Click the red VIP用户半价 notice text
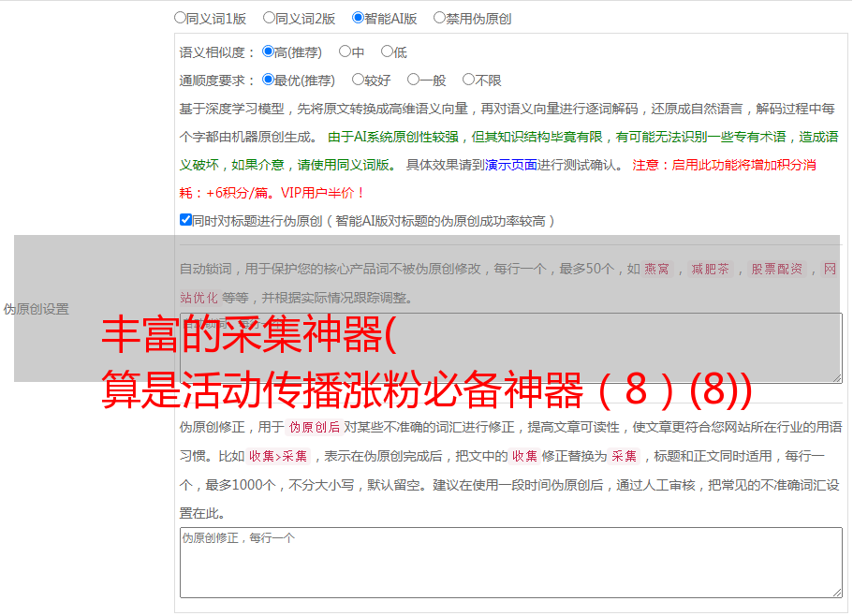The image size is (853, 616). pos(322,193)
